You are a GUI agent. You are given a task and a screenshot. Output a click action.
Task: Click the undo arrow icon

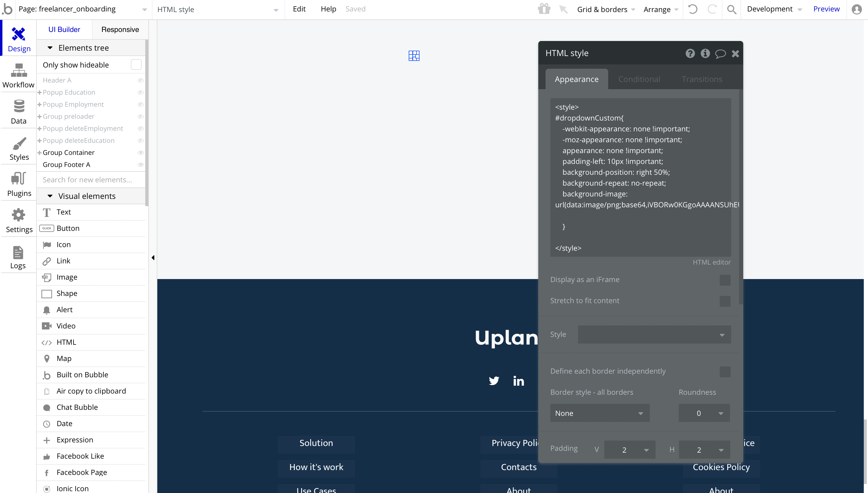693,9
